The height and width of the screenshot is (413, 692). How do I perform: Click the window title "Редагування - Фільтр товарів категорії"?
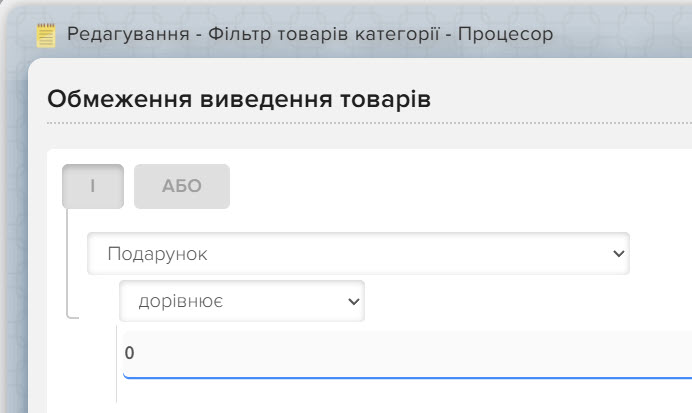(253, 34)
